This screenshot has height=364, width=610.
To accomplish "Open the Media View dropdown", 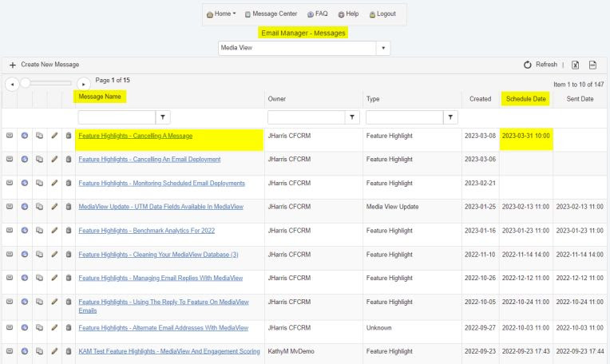I will 383,48.
